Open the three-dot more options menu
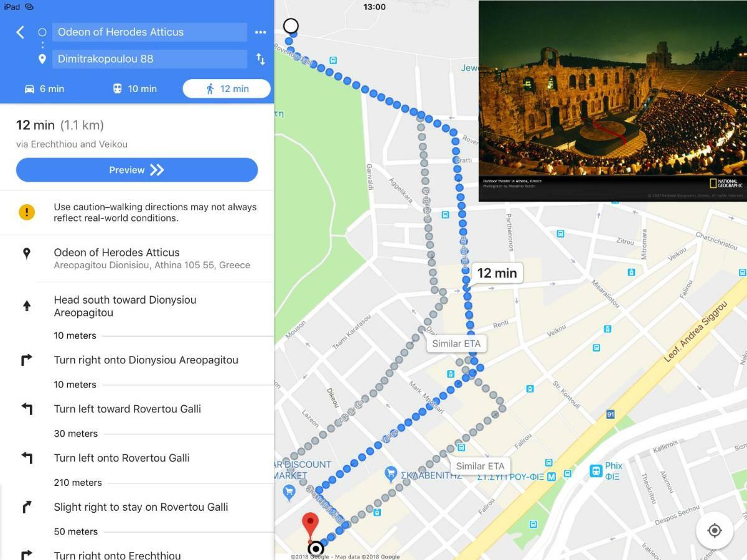Viewport: 747px width, 560px height. (260, 32)
